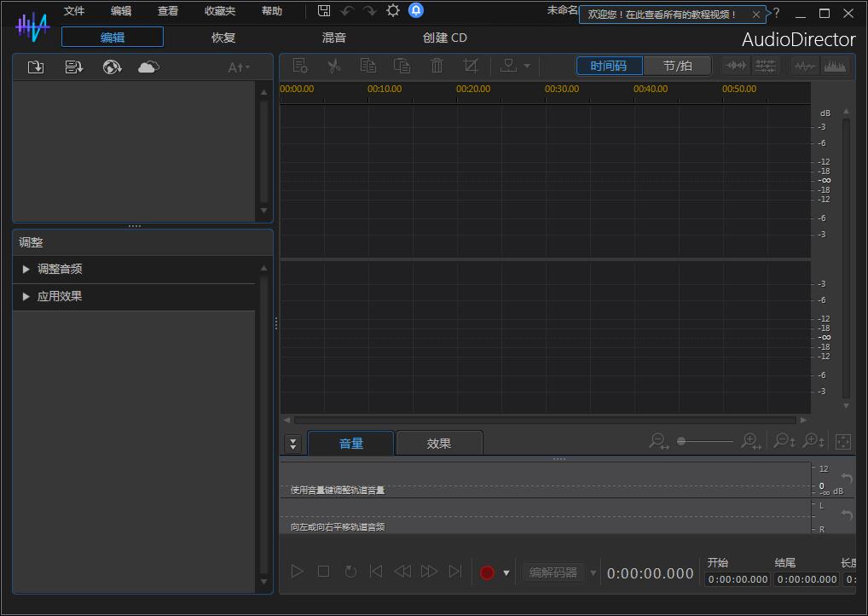This screenshot has height=616, width=868.
Task: Click the vertical zoom out magnifier
Action: 784,441
